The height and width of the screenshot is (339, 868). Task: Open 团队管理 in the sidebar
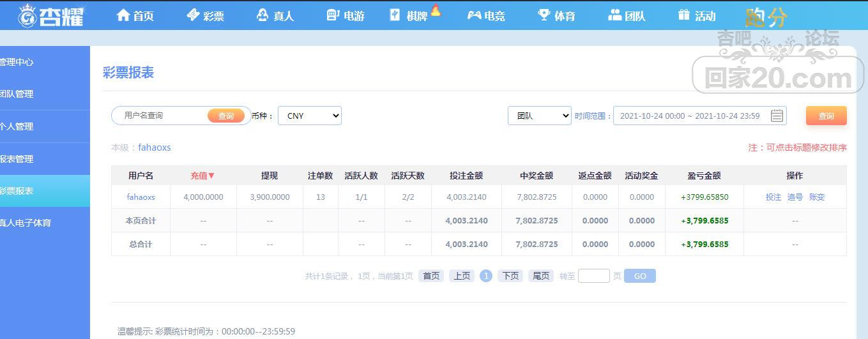[45, 94]
